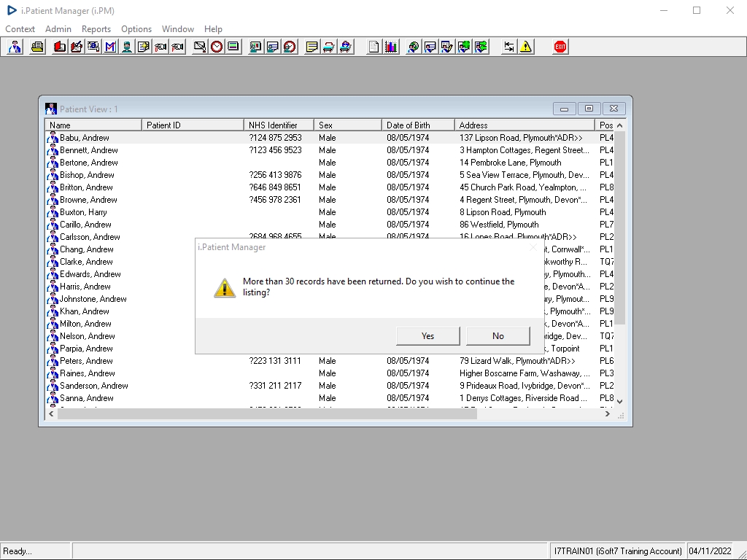This screenshot has height=560, width=747.
Task: Sort by the Name column header
Action: (93, 125)
